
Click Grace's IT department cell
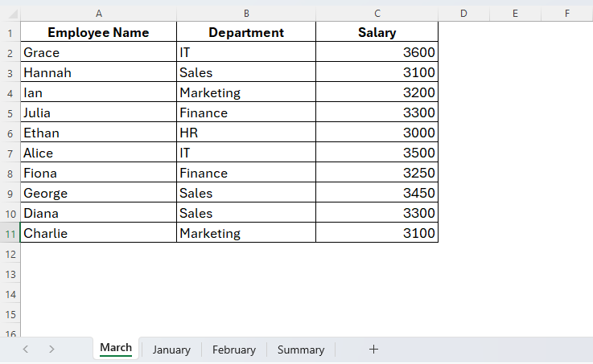(x=246, y=52)
